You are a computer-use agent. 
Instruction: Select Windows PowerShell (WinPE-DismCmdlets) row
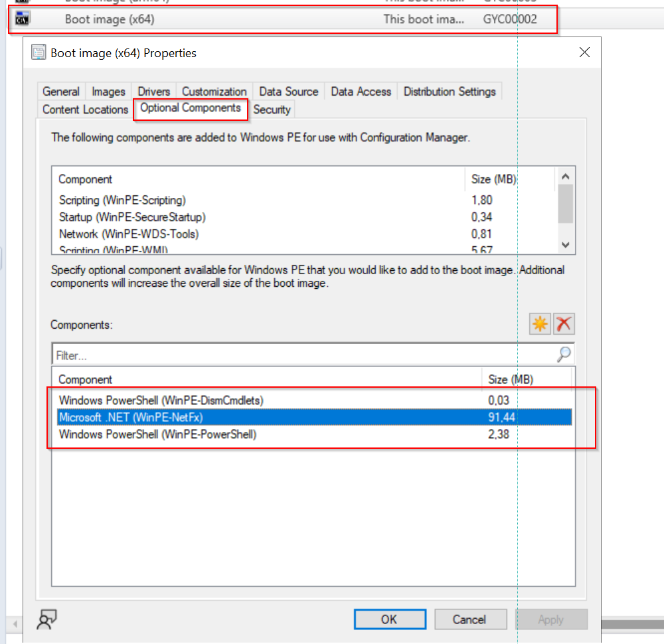coord(314,400)
